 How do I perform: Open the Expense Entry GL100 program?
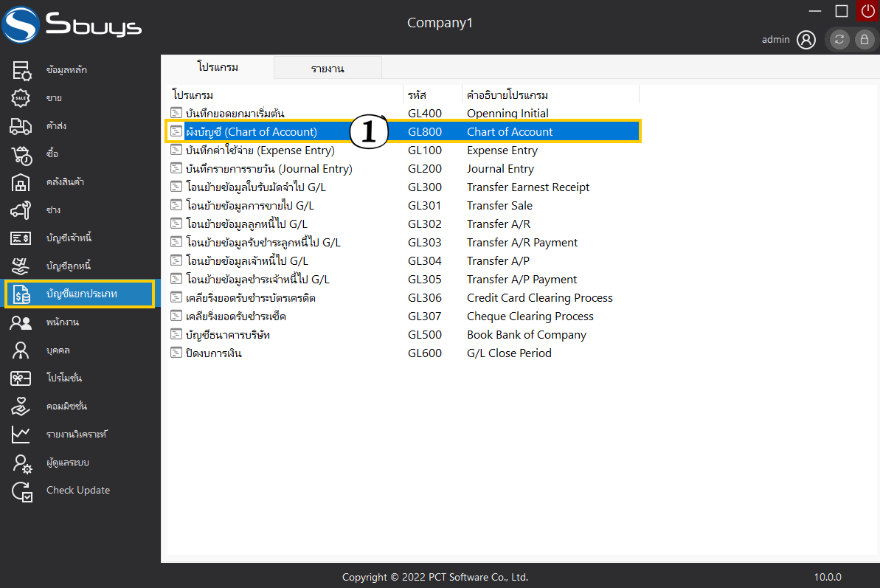click(x=260, y=151)
